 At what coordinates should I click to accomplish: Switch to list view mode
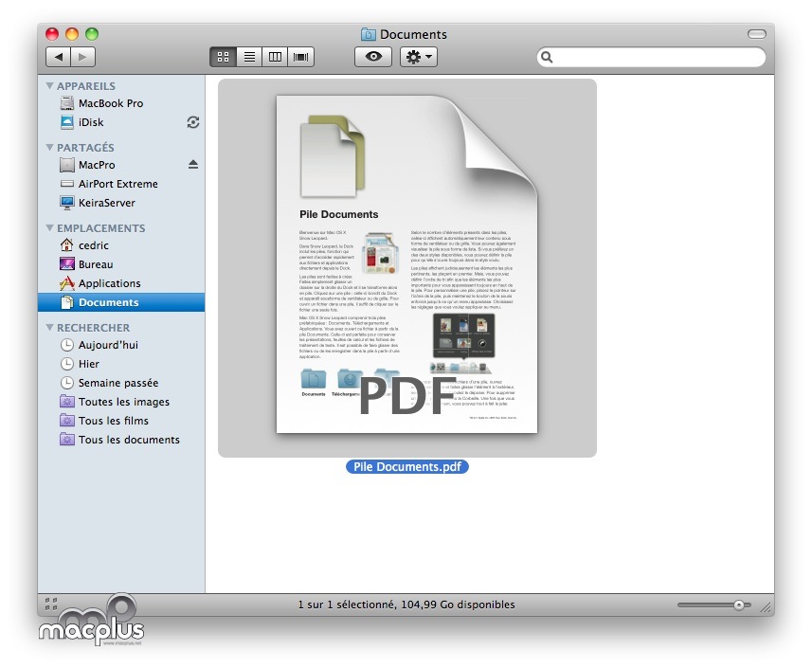pos(249,57)
